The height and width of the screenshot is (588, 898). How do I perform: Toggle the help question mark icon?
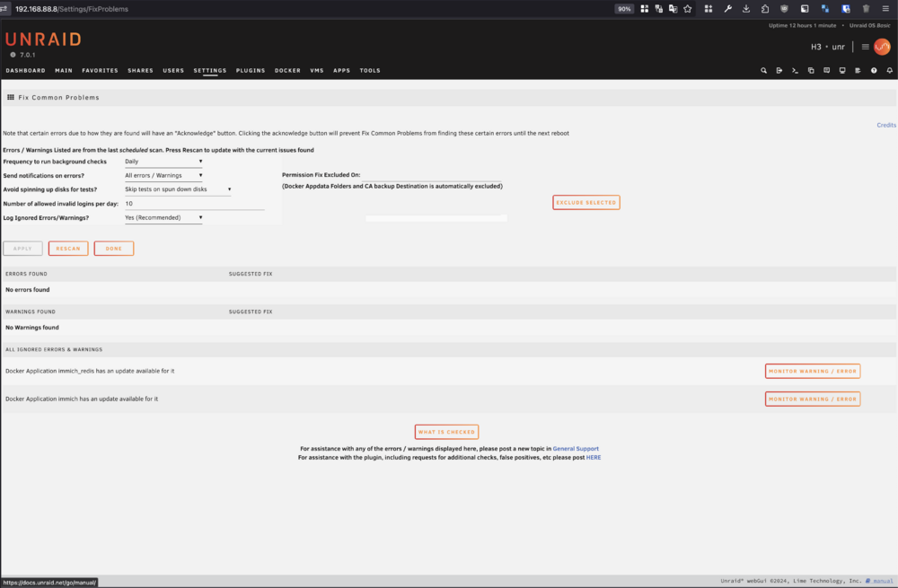[x=874, y=70]
